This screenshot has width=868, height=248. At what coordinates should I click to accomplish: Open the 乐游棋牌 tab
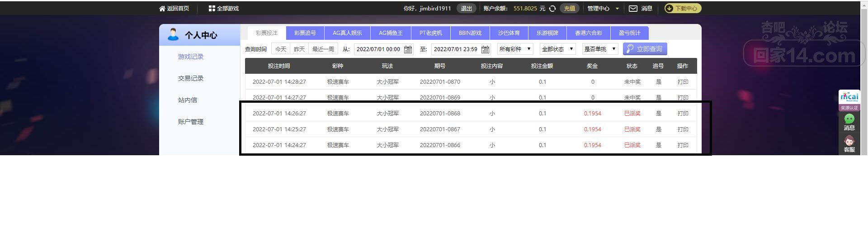pyautogui.click(x=547, y=33)
